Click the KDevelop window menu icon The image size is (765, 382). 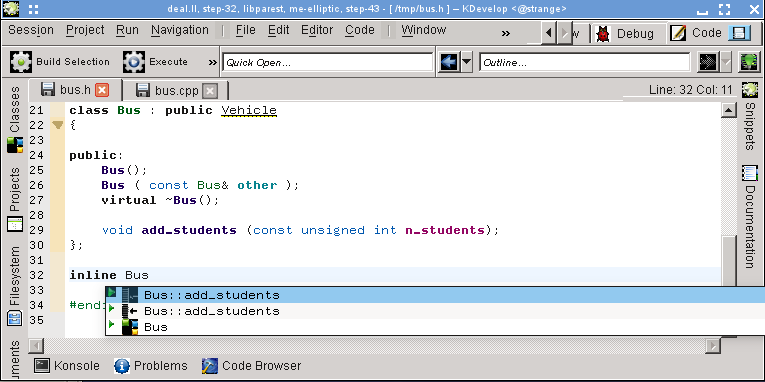coord(11,8)
